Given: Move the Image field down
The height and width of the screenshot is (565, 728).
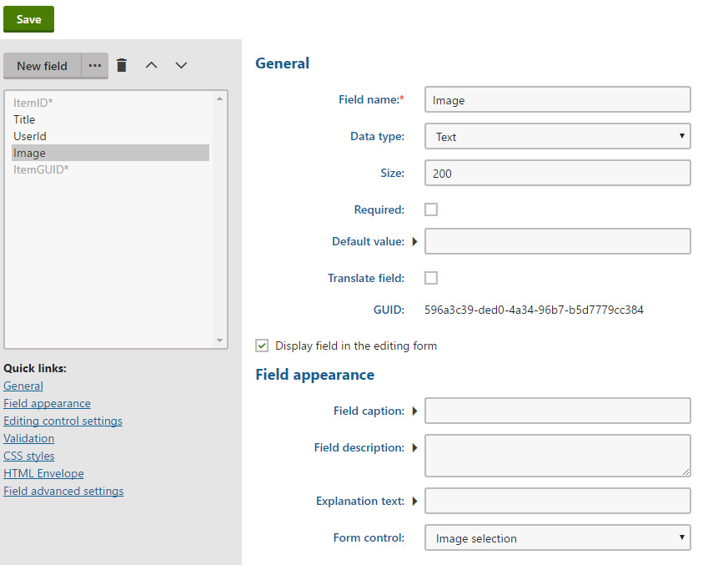Looking at the screenshot, I should 181,65.
